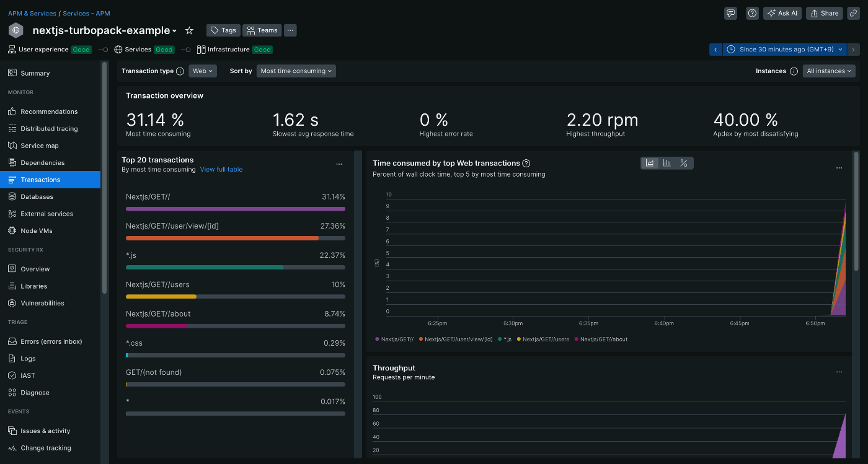Open External services in the sidebar

click(x=50, y=214)
